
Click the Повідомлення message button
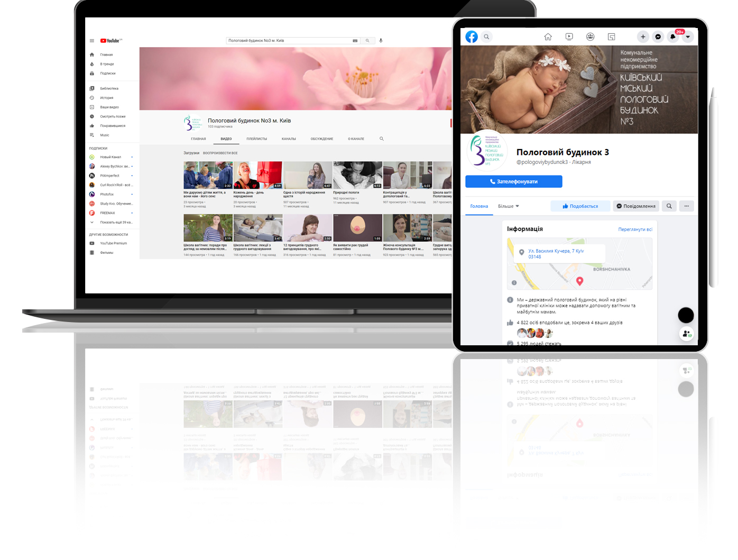point(636,206)
